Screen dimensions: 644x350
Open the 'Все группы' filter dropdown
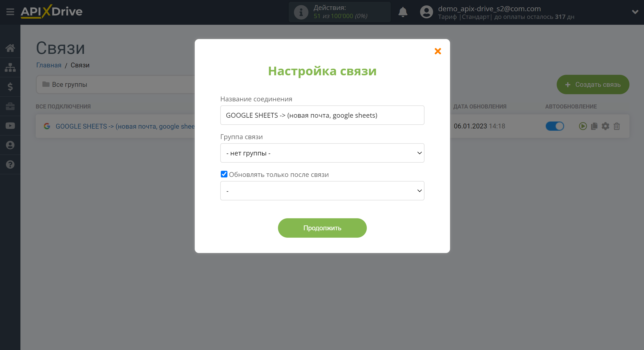tap(115, 85)
